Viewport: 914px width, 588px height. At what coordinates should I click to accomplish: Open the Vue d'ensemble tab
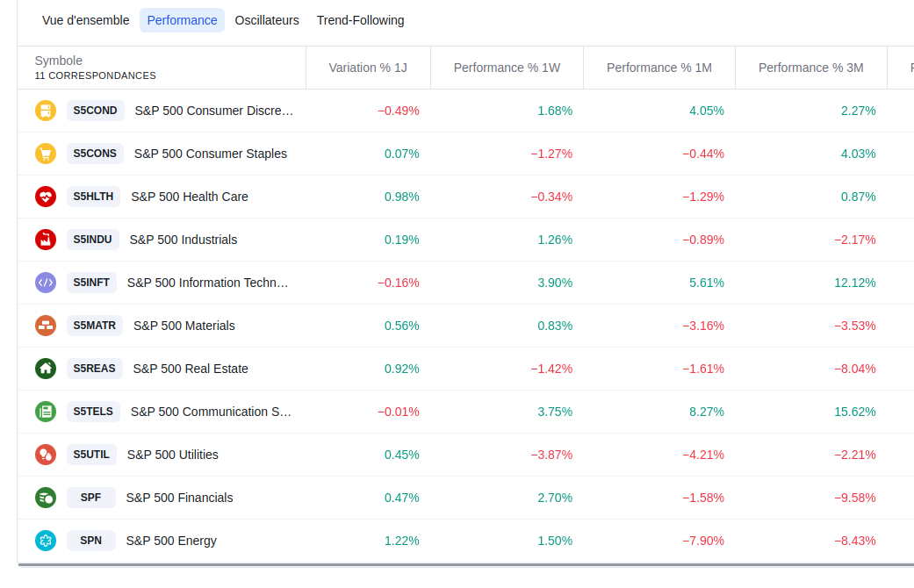point(86,20)
